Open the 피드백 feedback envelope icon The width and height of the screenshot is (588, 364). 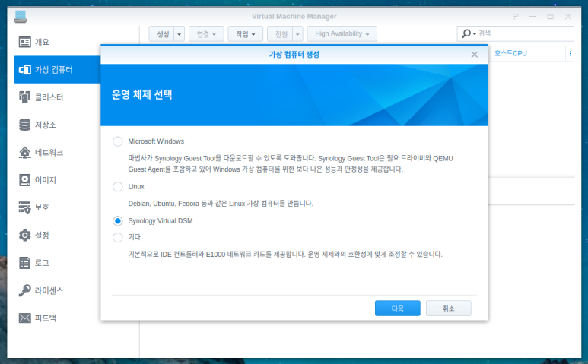click(x=25, y=318)
